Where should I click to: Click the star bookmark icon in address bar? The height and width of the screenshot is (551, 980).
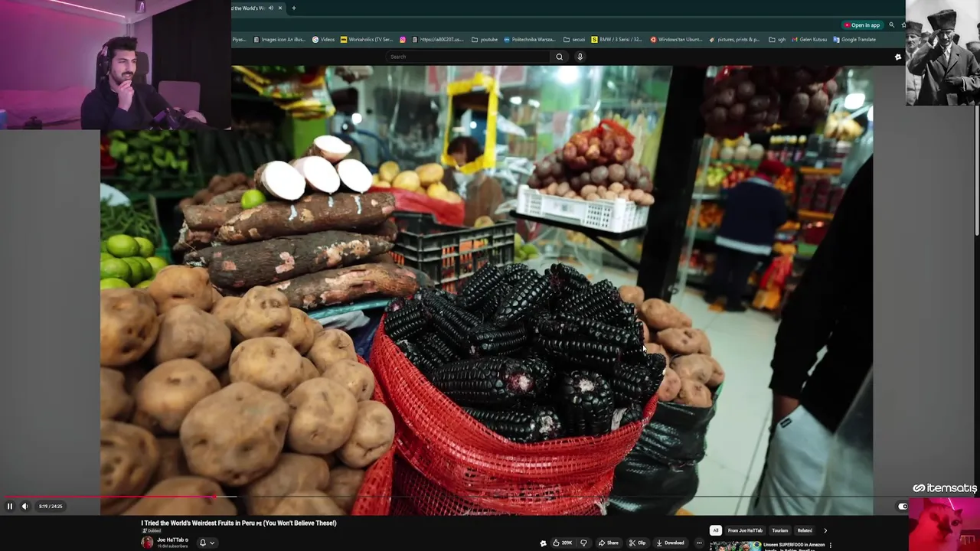(903, 25)
